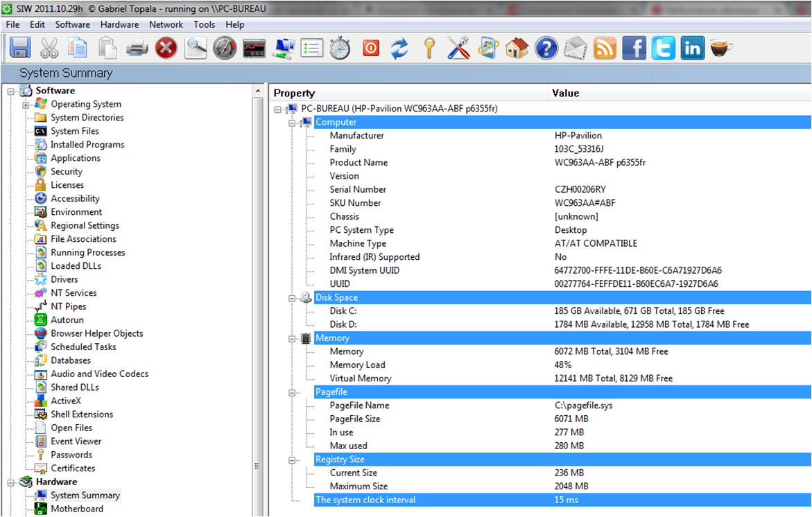Screen dimensions: 812x517
Task: Click the blue refresh arrows icon
Action: 399,48
